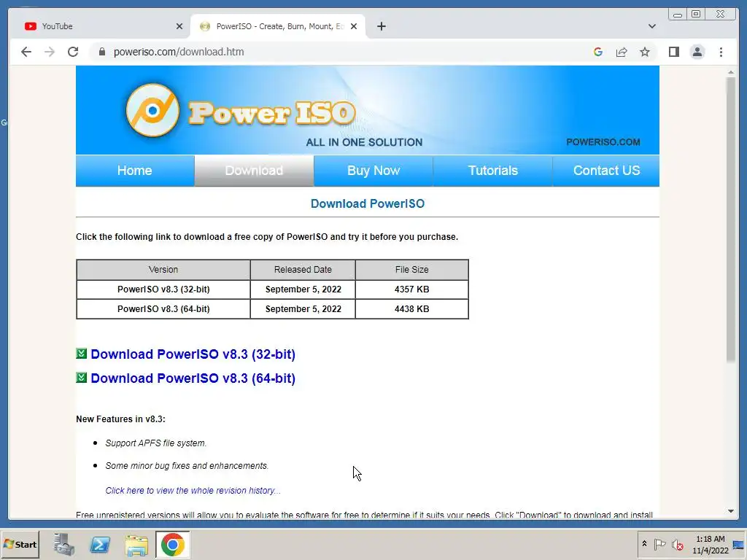
Task: Open the Google icon in address bar
Action: coord(598,52)
